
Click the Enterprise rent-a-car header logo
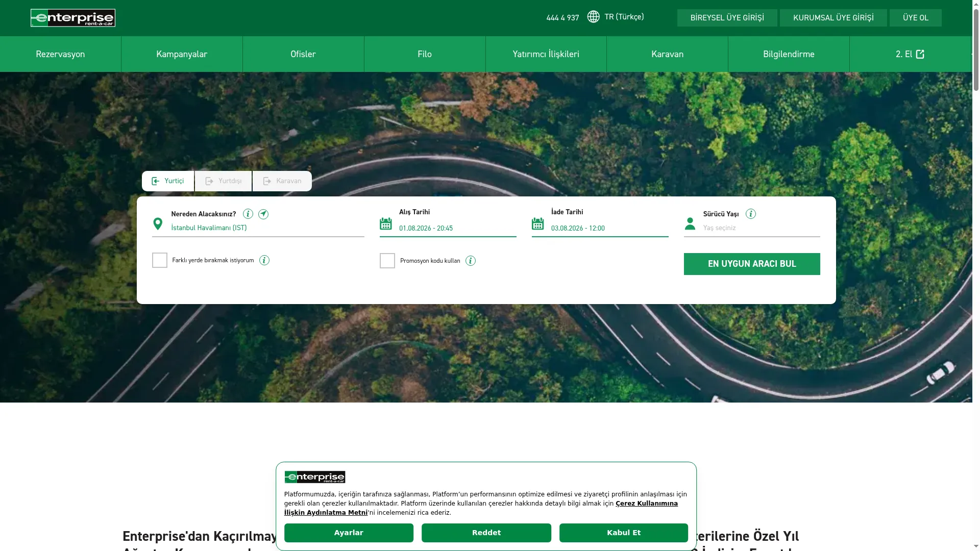click(x=73, y=18)
